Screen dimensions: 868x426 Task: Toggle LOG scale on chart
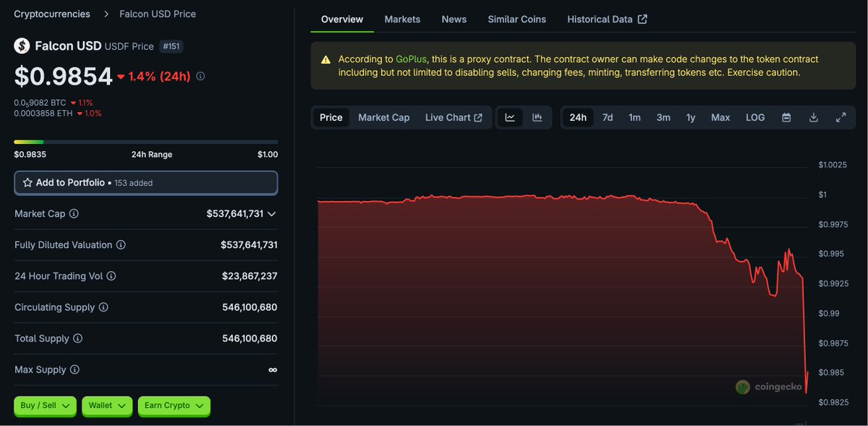click(x=755, y=117)
